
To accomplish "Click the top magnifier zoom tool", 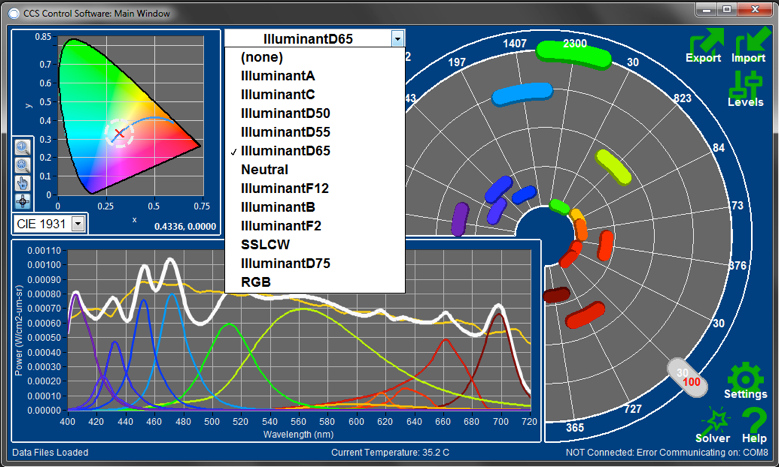I will pos(23,146).
